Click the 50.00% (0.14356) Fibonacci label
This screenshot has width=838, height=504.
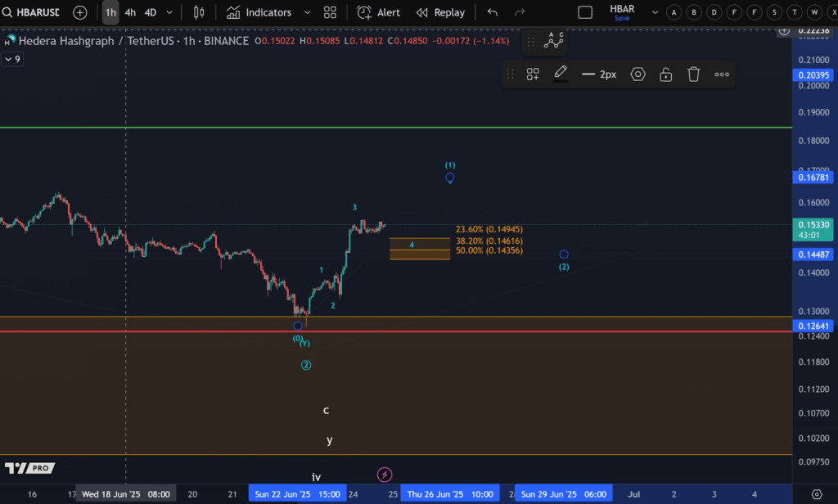click(x=489, y=250)
